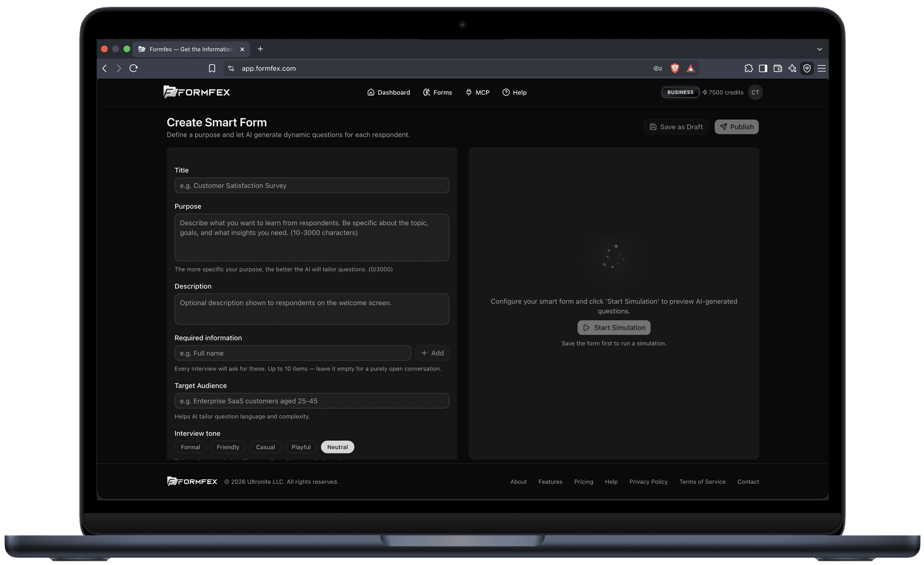Viewport: 924px width, 565px height.
Task: Expand the tab search chevron
Action: click(820, 49)
